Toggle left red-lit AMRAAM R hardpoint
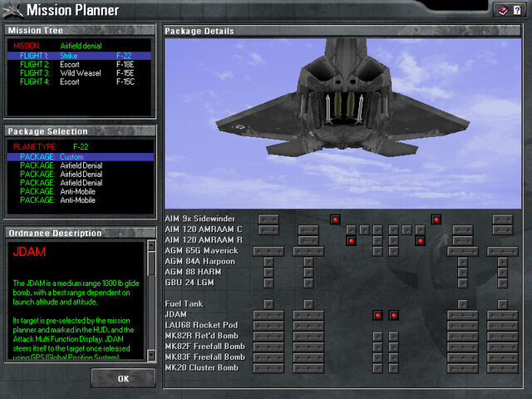Viewport: 532px width, 399px height. (351, 241)
